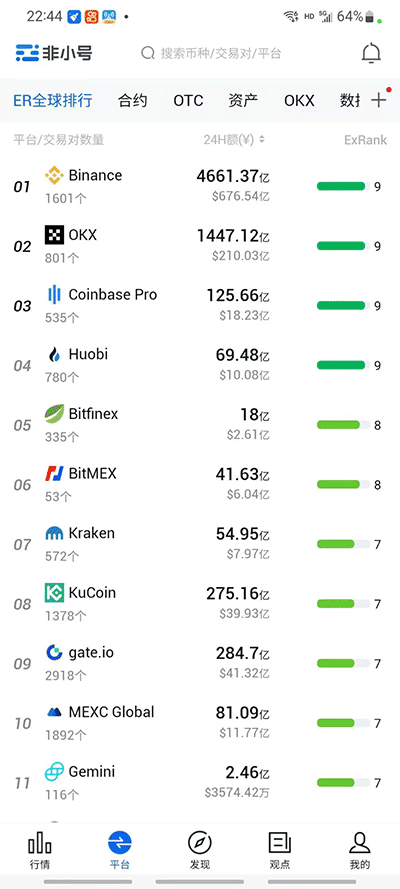Open 我的 profile in bottom bar
The height and width of the screenshot is (889, 400).
click(x=360, y=850)
